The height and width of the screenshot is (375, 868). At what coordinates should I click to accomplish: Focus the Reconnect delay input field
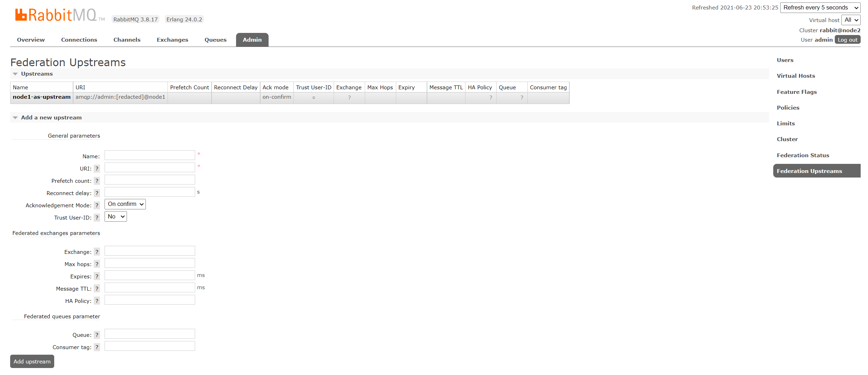coord(150,192)
